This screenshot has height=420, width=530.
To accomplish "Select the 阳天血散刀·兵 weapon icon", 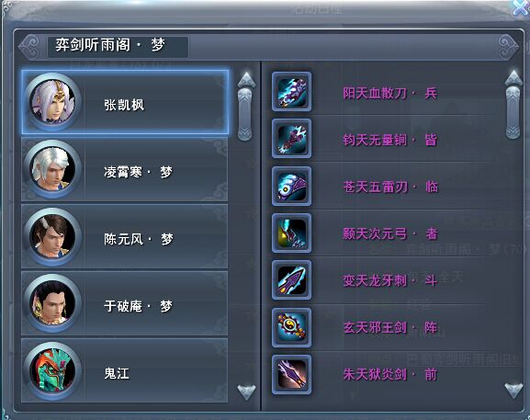I will 291,91.
